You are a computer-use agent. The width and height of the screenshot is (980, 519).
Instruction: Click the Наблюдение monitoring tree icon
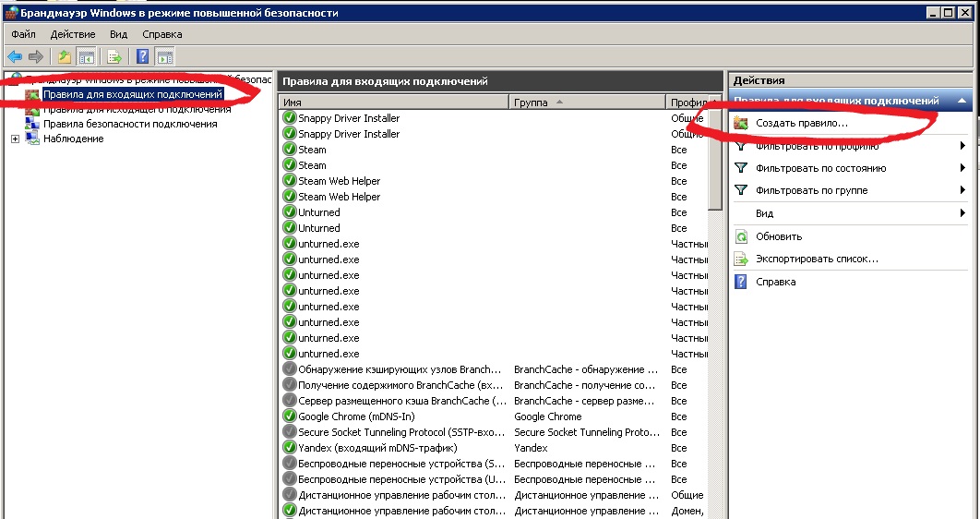click(x=32, y=139)
